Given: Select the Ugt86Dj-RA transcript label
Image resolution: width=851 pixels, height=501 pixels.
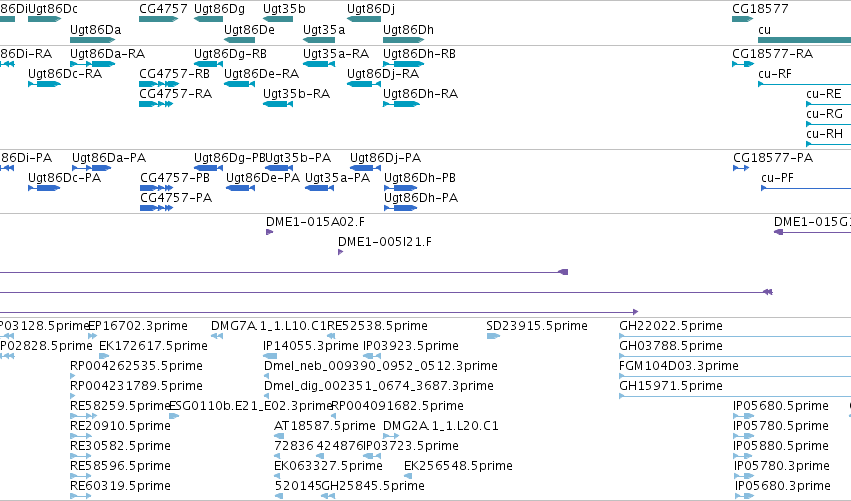Looking at the screenshot, I should 383,73.
